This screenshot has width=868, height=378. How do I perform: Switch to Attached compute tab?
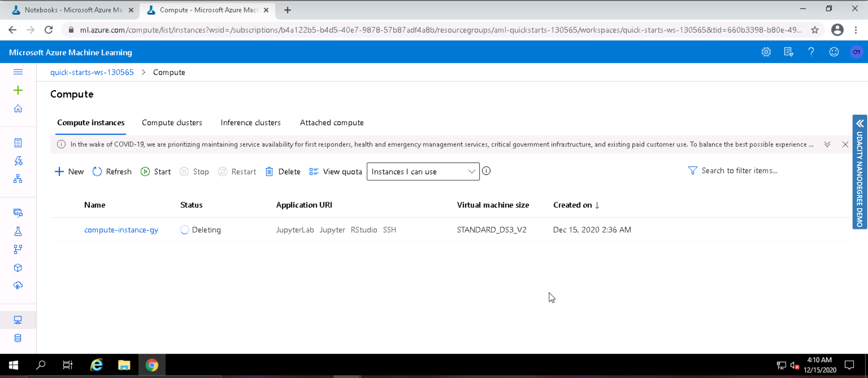pyautogui.click(x=332, y=122)
